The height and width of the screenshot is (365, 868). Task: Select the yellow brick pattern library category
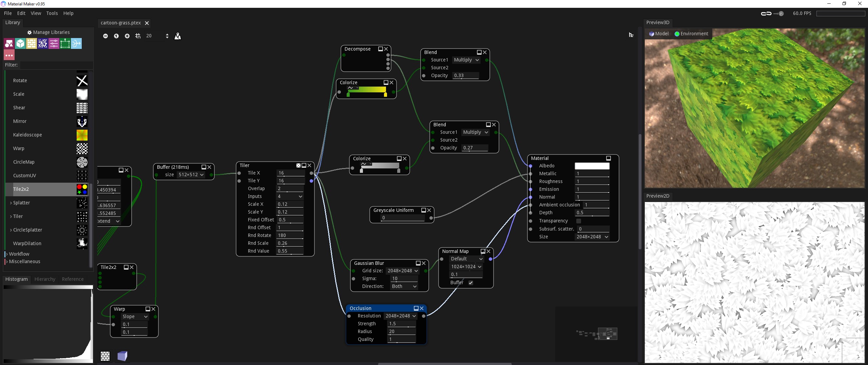click(x=32, y=43)
